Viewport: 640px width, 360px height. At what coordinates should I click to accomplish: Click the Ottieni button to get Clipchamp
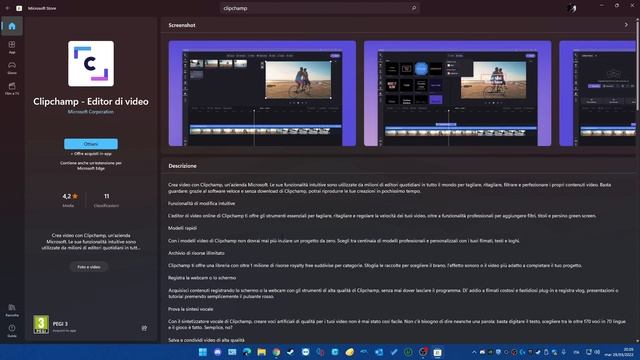[91, 144]
